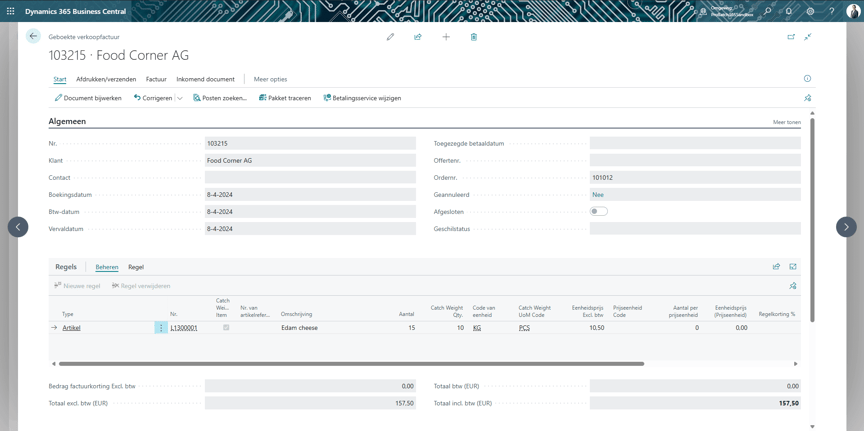The width and height of the screenshot is (864, 431).
Task: Click the Nr. field 103215
Action: pos(310,143)
